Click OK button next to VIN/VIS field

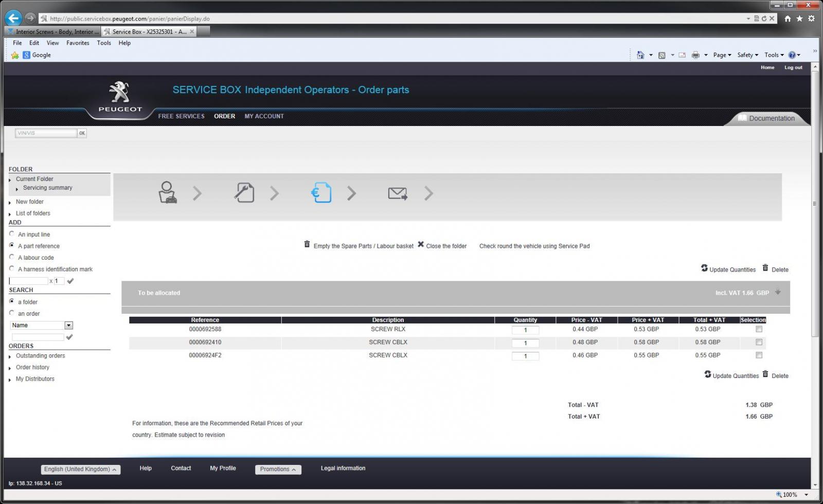click(82, 133)
